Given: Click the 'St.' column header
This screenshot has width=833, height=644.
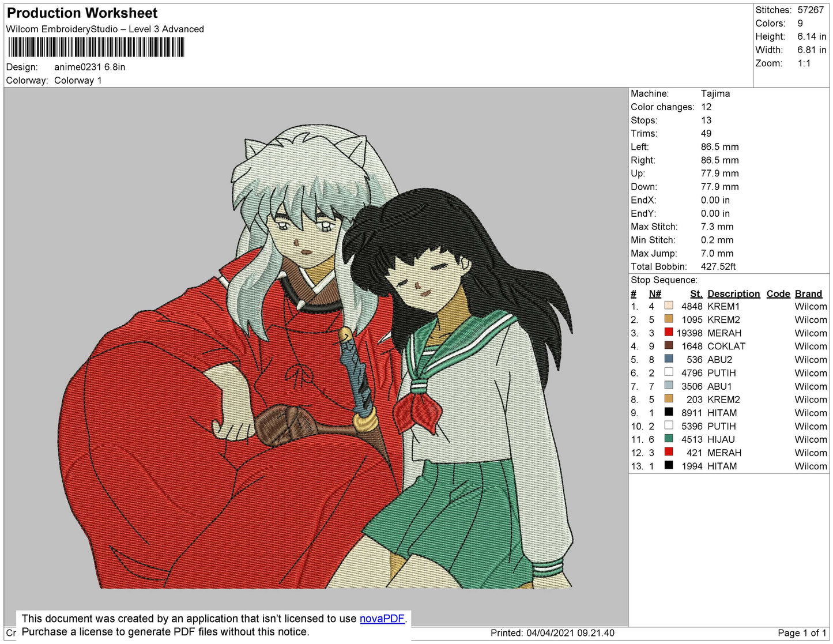Looking at the screenshot, I should coord(696,293).
